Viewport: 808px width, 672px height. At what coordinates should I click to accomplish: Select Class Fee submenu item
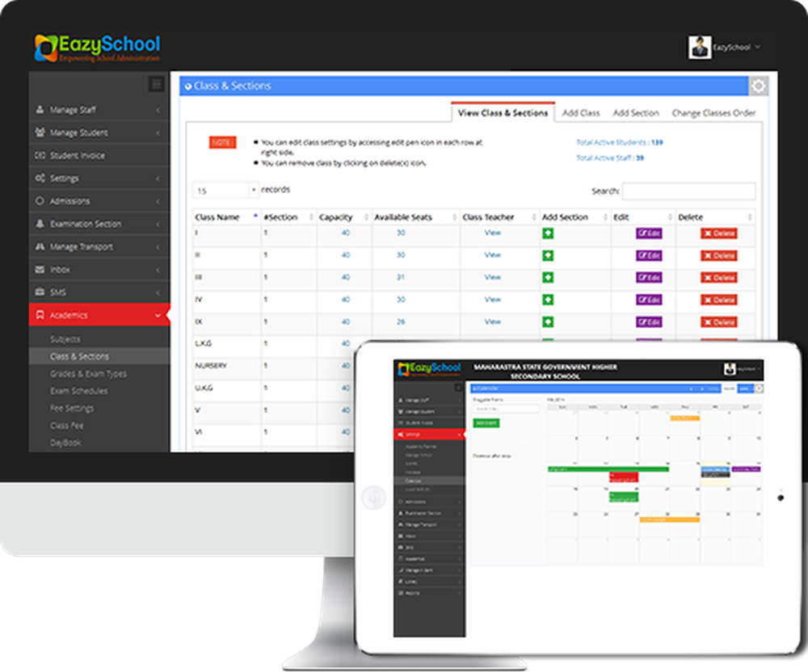click(x=66, y=426)
